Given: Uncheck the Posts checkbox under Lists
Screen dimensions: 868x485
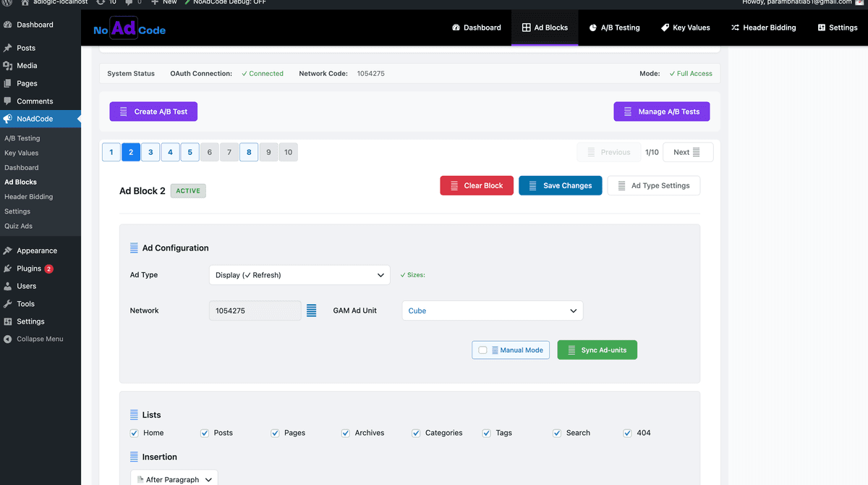Looking at the screenshot, I should coord(204,432).
